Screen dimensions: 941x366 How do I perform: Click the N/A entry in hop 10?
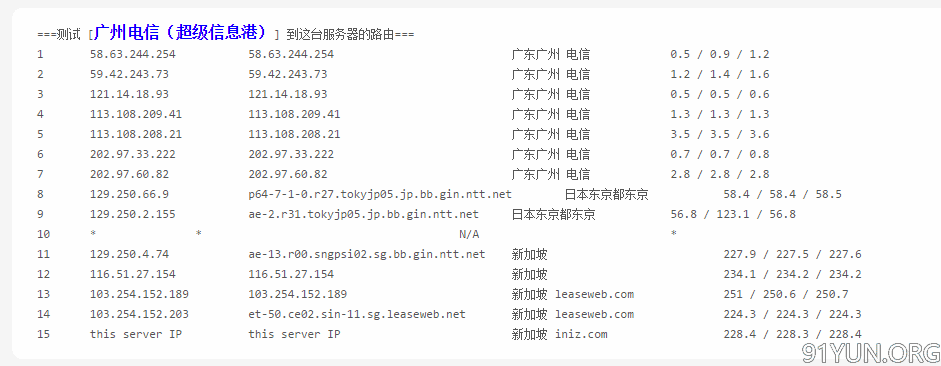(469, 234)
